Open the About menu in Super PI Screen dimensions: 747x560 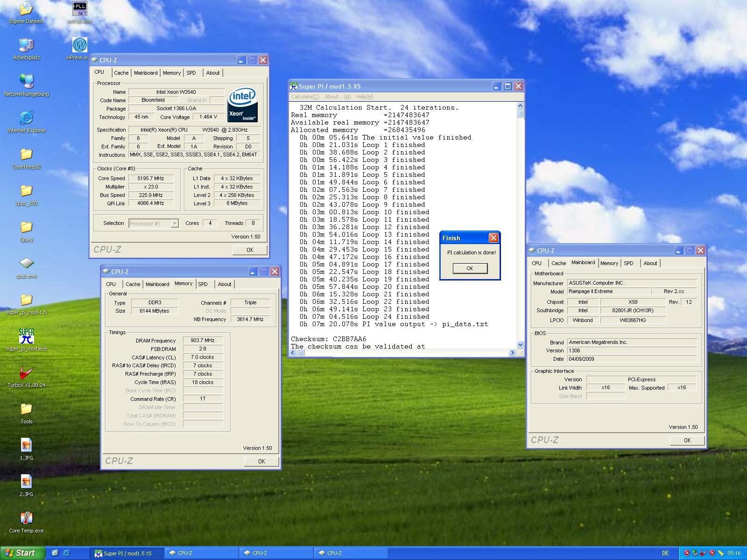338,97
